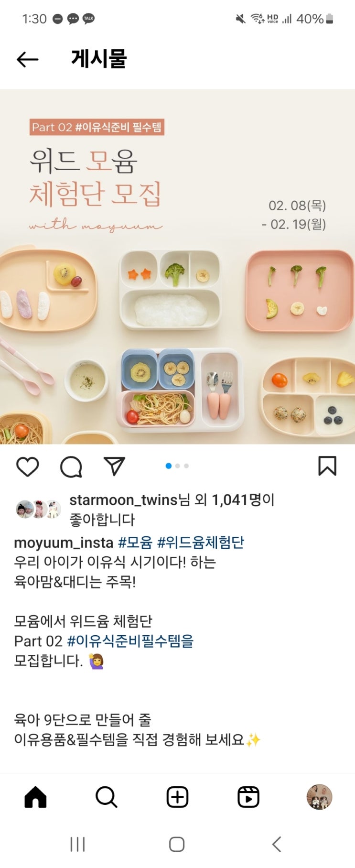Share post with paper plane icon
Image resolution: width=355 pixels, height=868 pixels.
pos(115,466)
